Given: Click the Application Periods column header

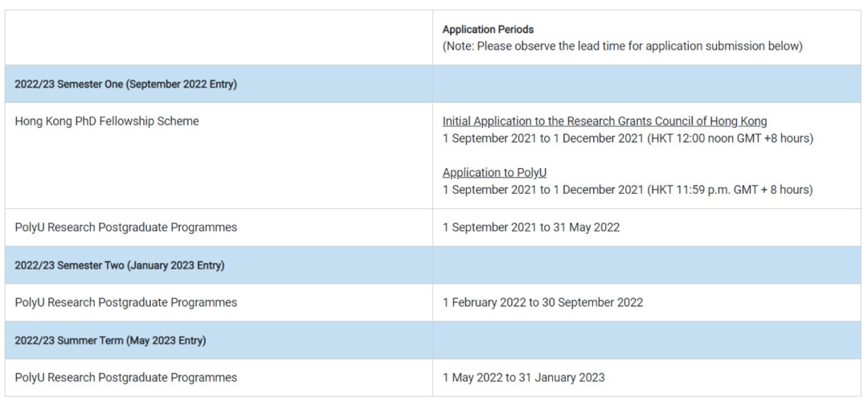Looking at the screenshot, I should [x=488, y=30].
